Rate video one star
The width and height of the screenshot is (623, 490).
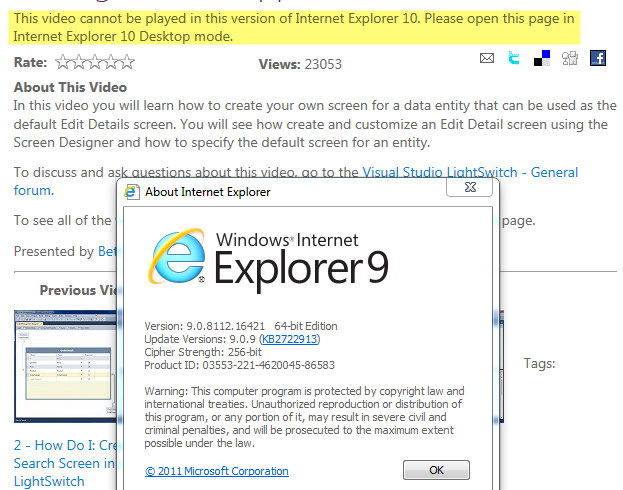click(63, 62)
